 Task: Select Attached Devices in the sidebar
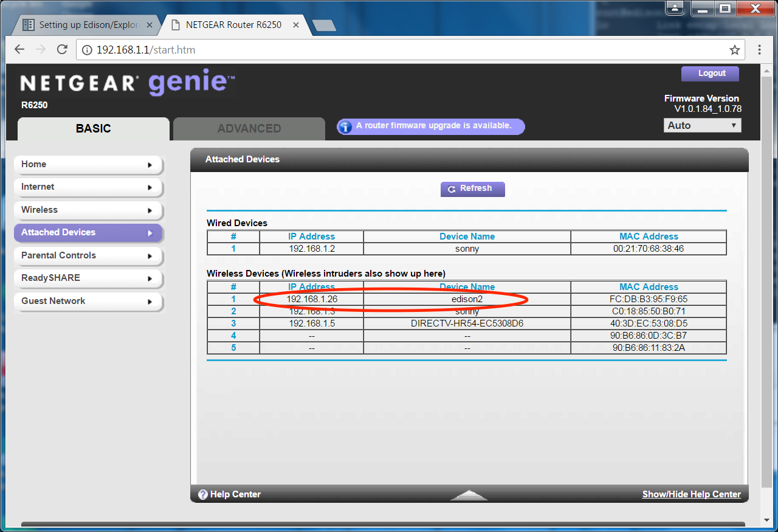[x=88, y=232]
